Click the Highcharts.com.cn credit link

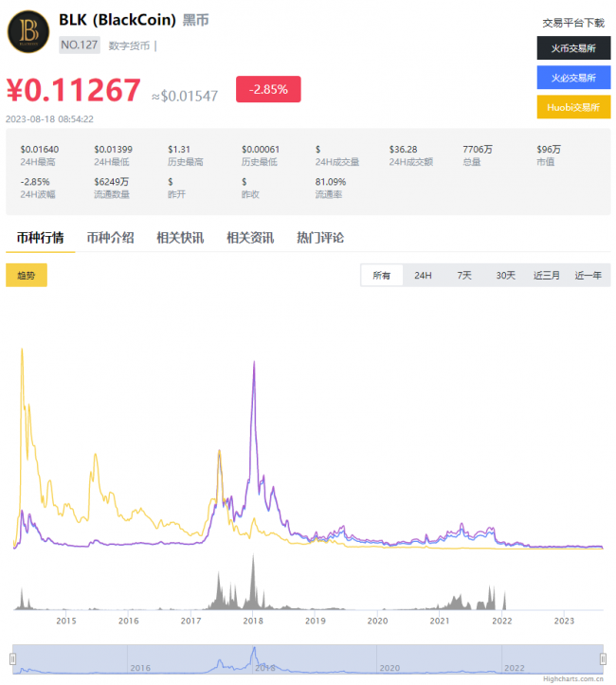(x=573, y=679)
